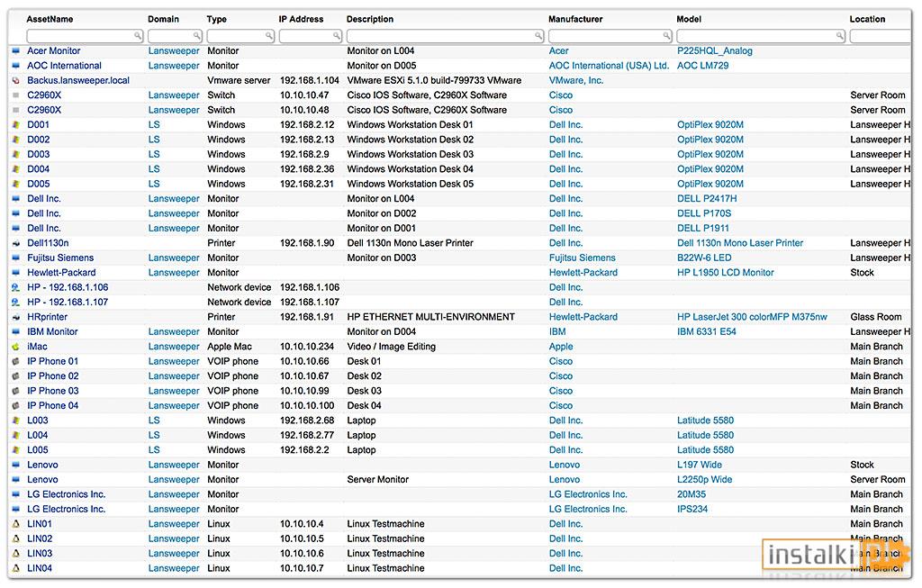
Task: Sort by the IP Address column header
Action: (x=301, y=19)
